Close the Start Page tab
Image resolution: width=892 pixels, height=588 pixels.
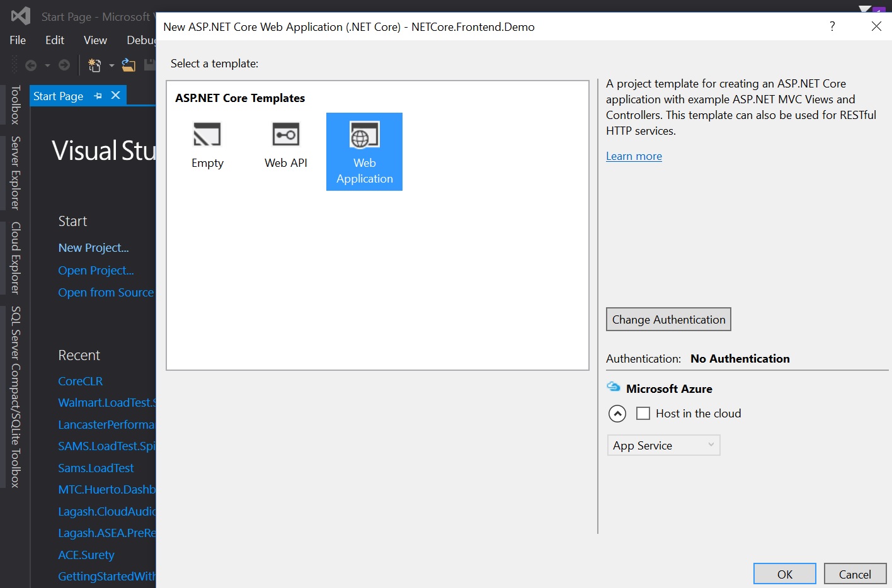(115, 95)
